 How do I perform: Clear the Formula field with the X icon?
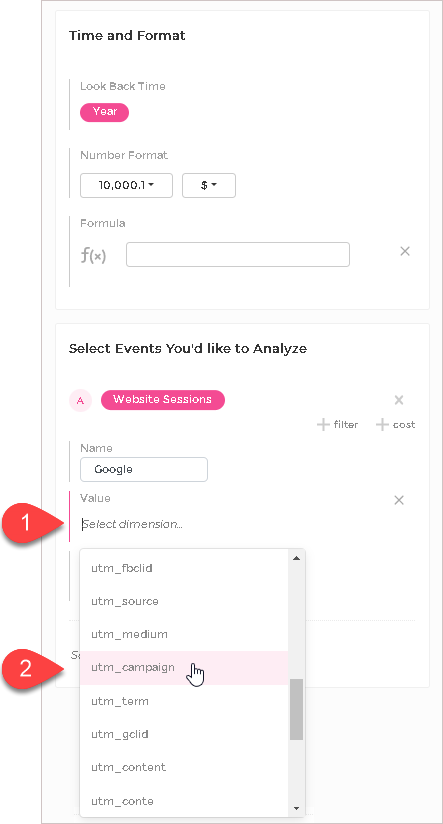pos(405,251)
